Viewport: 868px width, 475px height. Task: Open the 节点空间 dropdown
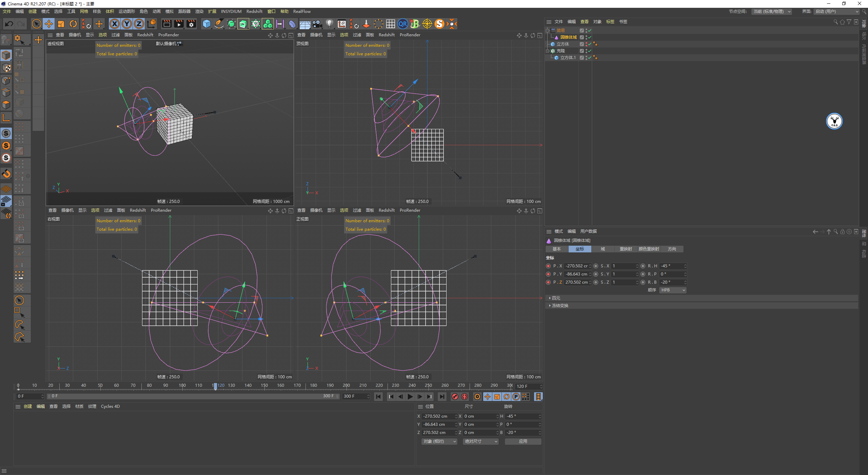(x=772, y=12)
